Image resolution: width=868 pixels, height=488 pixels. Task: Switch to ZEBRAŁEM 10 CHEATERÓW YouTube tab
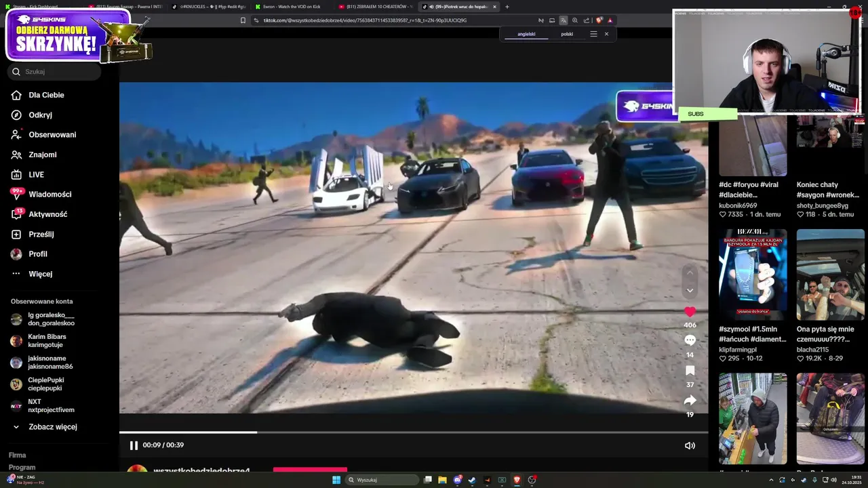pyautogui.click(x=374, y=7)
